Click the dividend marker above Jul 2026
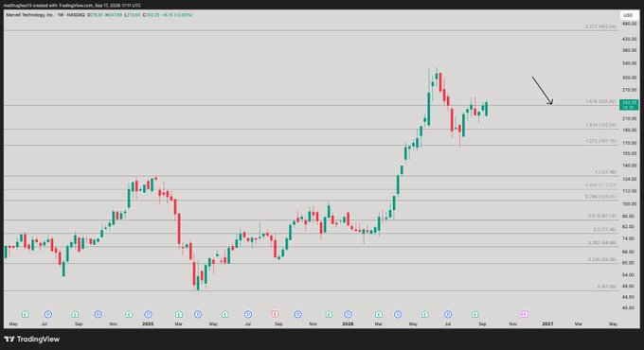Screen dimensions: 644x350 tap(448, 314)
